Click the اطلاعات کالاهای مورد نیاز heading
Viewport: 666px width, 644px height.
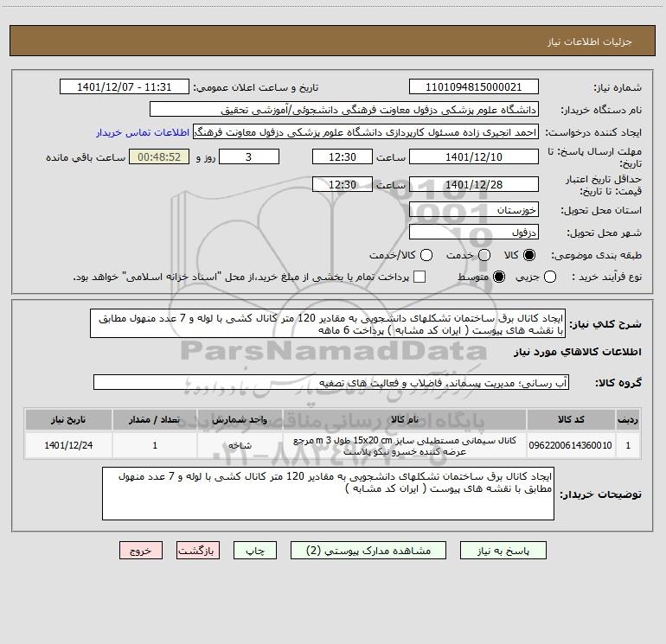pyautogui.click(x=577, y=352)
